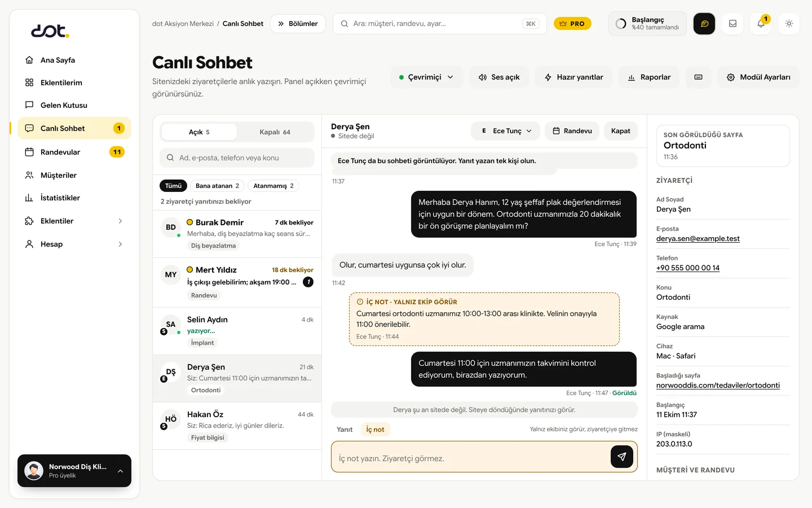Expand Eklentiler submenu in sidebar
Viewport: 812px width, 508px height.
[74, 221]
